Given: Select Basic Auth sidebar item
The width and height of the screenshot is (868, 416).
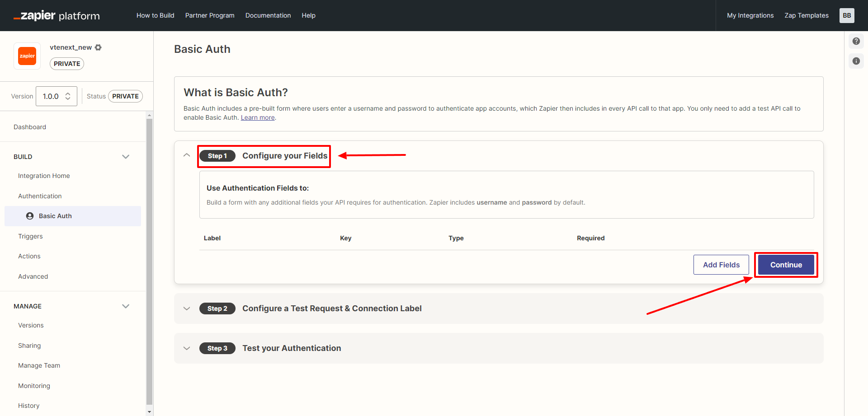Looking at the screenshot, I should pos(73,216).
